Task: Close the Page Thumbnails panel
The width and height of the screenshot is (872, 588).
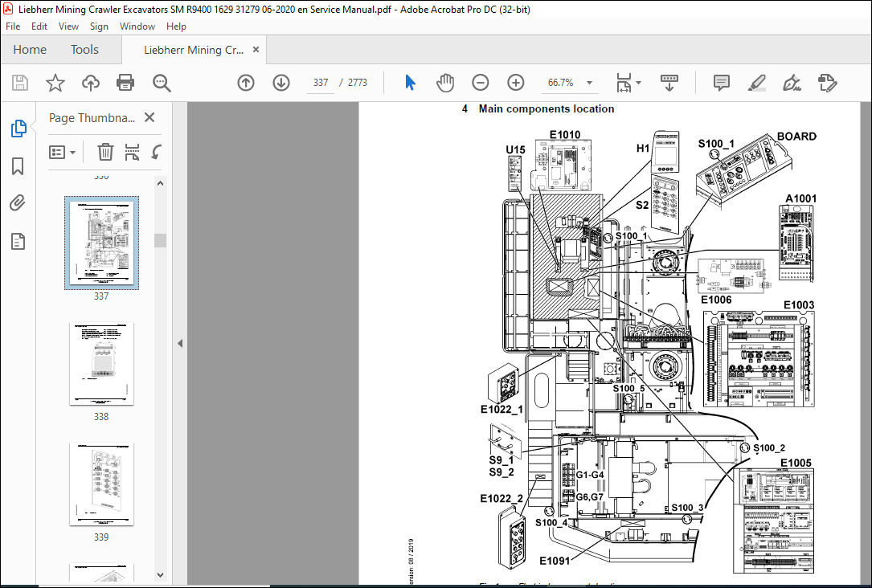Action: click(149, 117)
